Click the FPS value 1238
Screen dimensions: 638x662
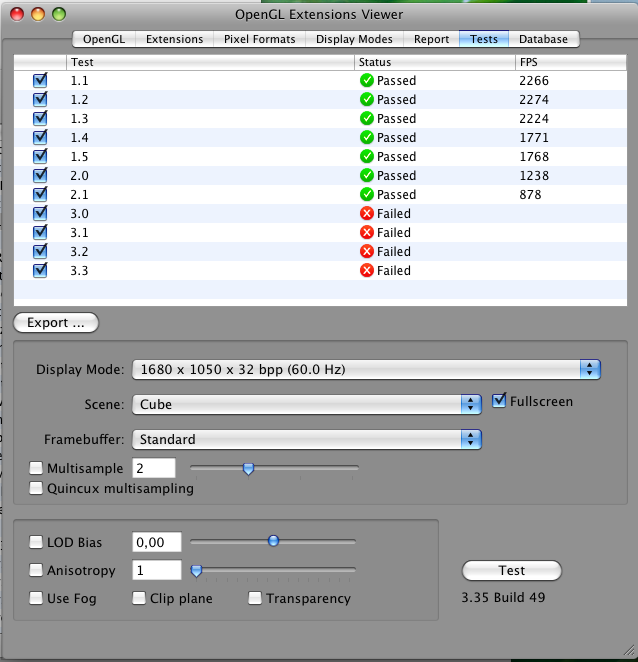point(534,175)
